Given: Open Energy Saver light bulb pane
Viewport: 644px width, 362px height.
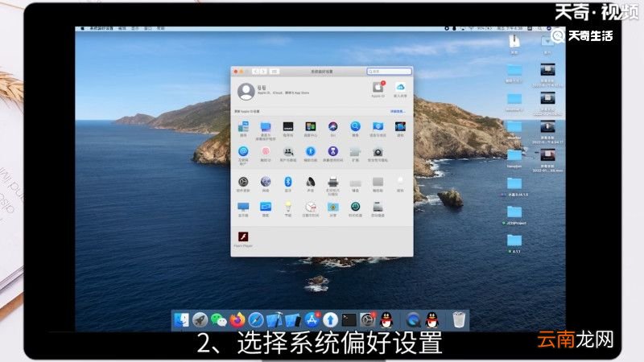Looking at the screenshot, I should [x=288, y=207].
